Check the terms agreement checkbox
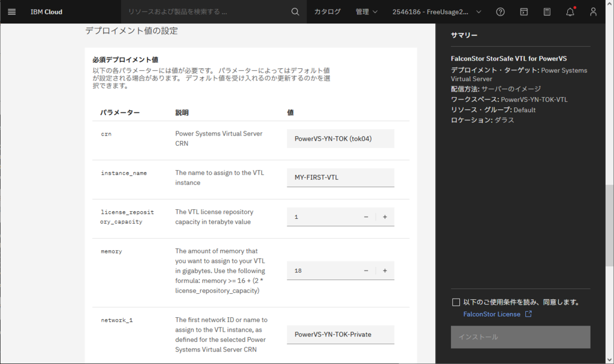The image size is (614, 364). coord(456,302)
